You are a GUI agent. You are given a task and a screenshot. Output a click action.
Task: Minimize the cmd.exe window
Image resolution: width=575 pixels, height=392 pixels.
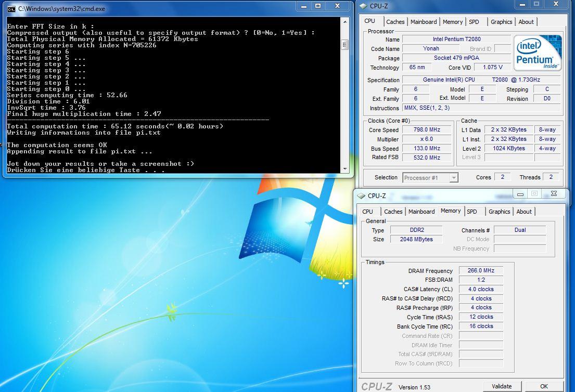(304, 6)
